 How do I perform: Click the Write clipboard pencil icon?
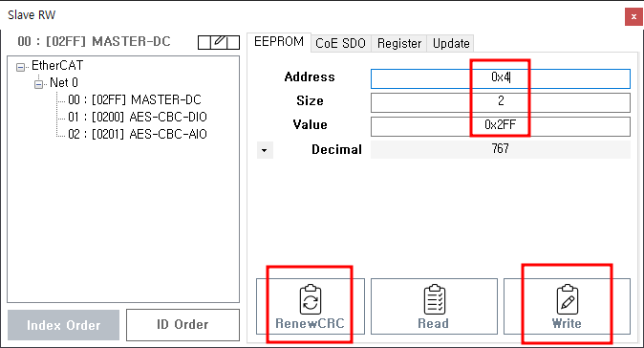pos(568,299)
